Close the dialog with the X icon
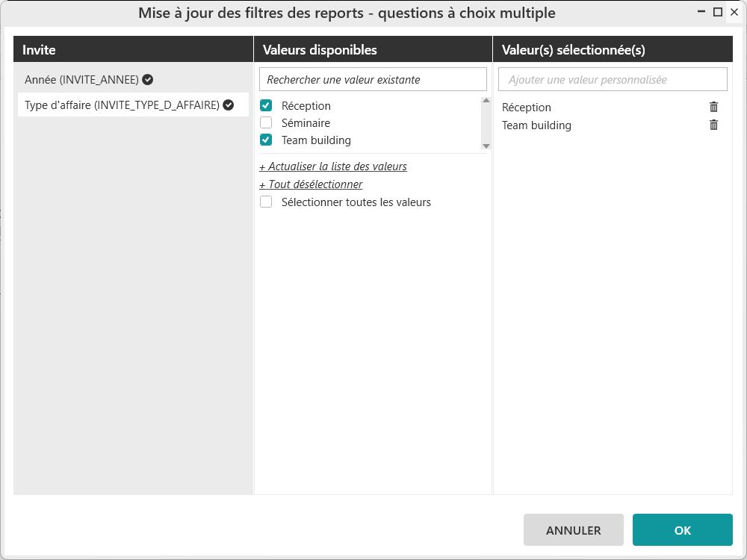The image size is (747, 560). (734, 13)
